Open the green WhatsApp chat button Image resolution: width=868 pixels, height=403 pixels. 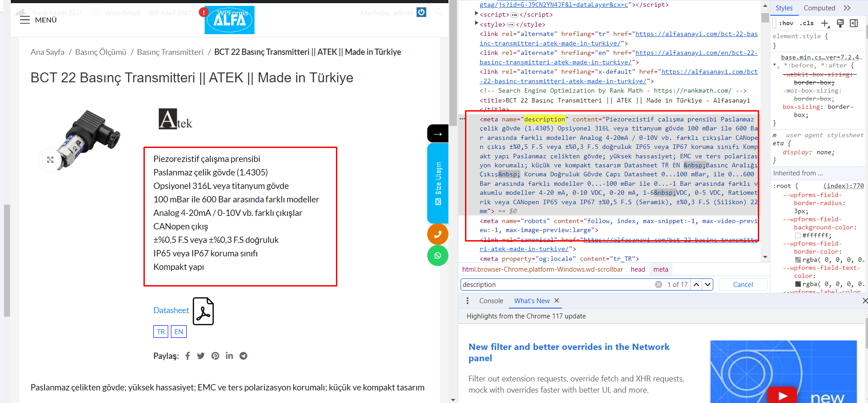438,255
